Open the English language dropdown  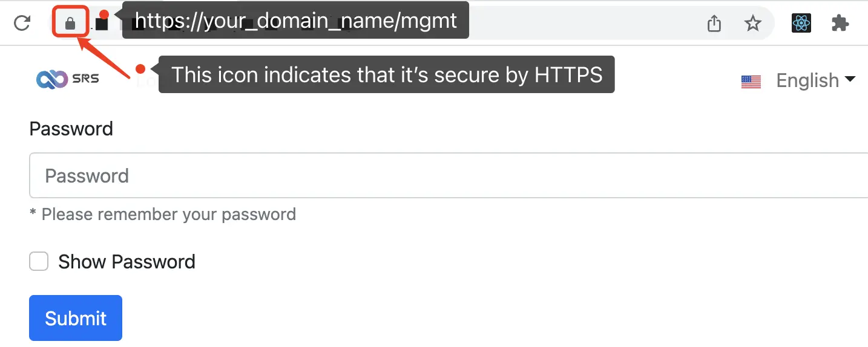pos(807,80)
